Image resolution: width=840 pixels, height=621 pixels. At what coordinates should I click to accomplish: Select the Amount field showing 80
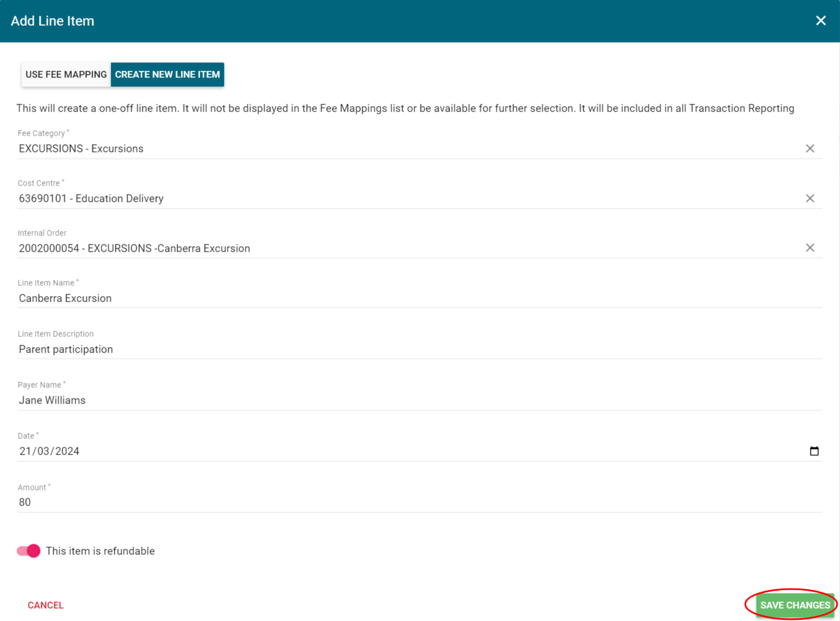393,502
